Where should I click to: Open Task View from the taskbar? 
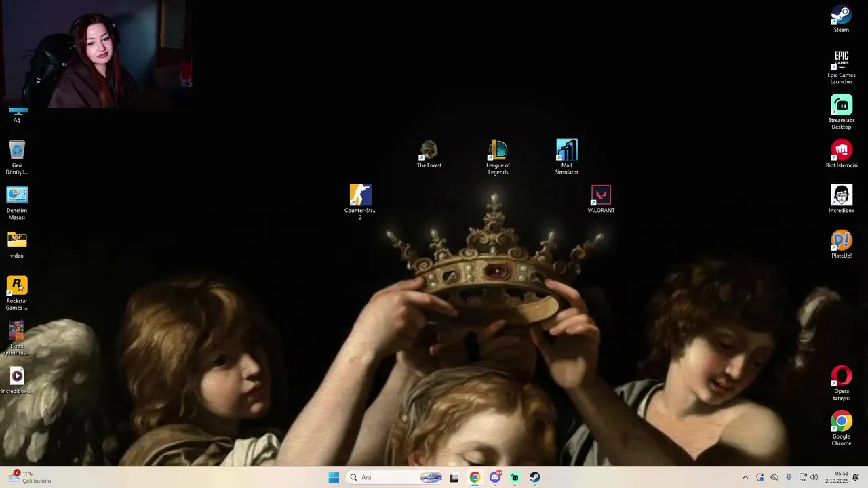454,477
